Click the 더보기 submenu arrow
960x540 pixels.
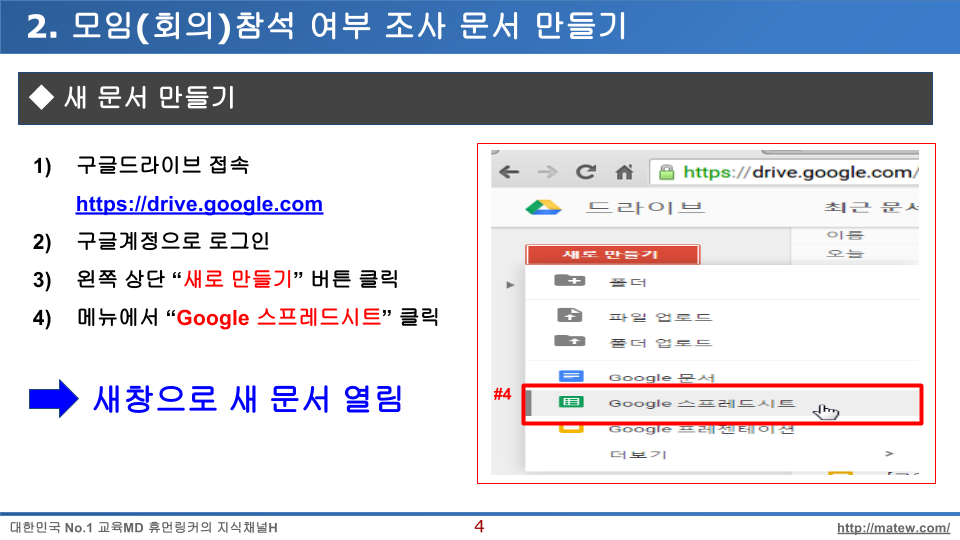click(x=890, y=454)
